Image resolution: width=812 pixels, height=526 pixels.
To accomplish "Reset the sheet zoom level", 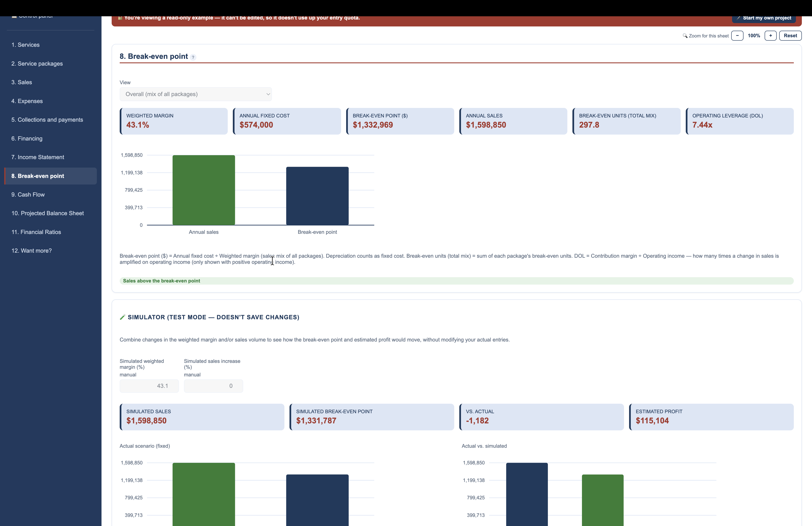I will coord(790,36).
